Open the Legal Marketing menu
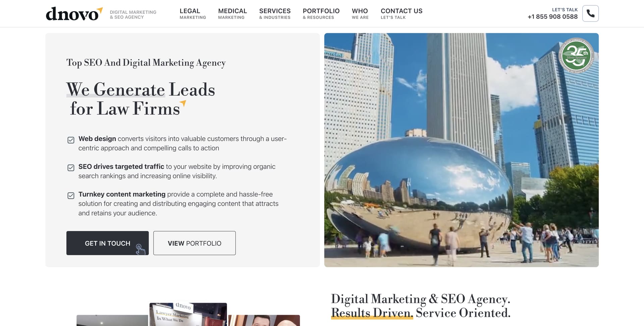The height and width of the screenshot is (326, 644). pos(193,14)
